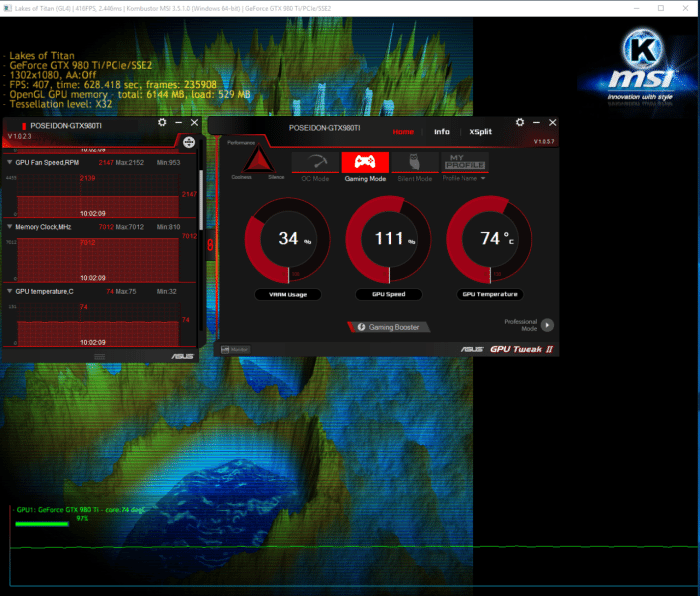Minimize the monitor panel
This screenshot has height=596, width=700.
pyautogui.click(x=179, y=122)
